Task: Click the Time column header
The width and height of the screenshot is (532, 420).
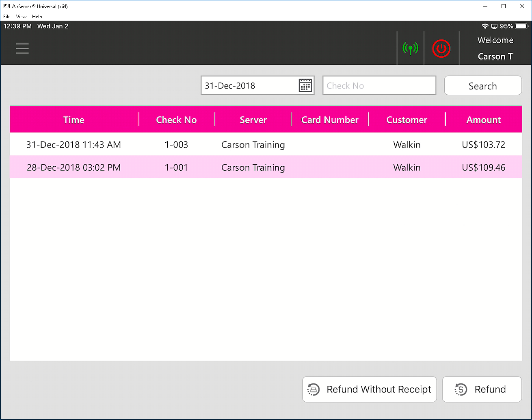Action: point(74,120)
